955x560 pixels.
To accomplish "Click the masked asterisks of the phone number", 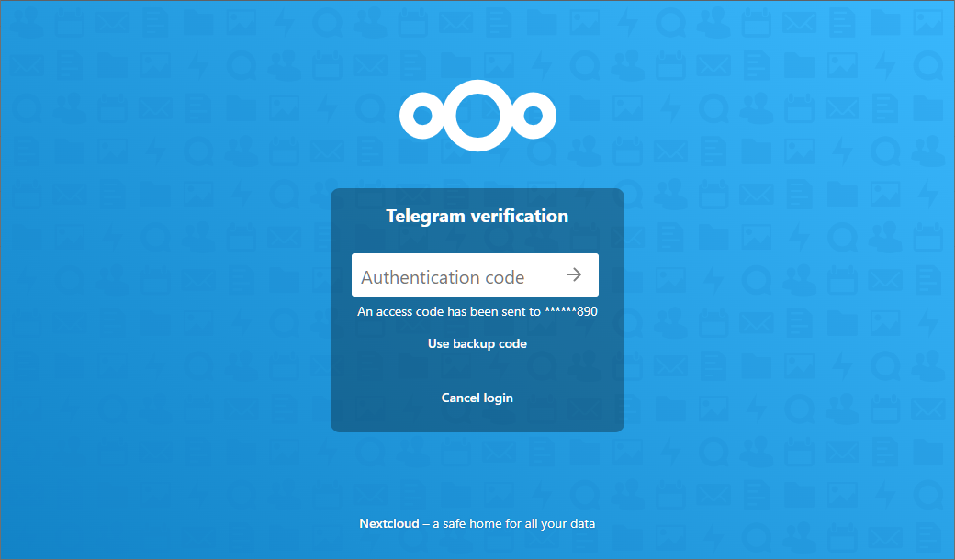I will click(560, 310).
